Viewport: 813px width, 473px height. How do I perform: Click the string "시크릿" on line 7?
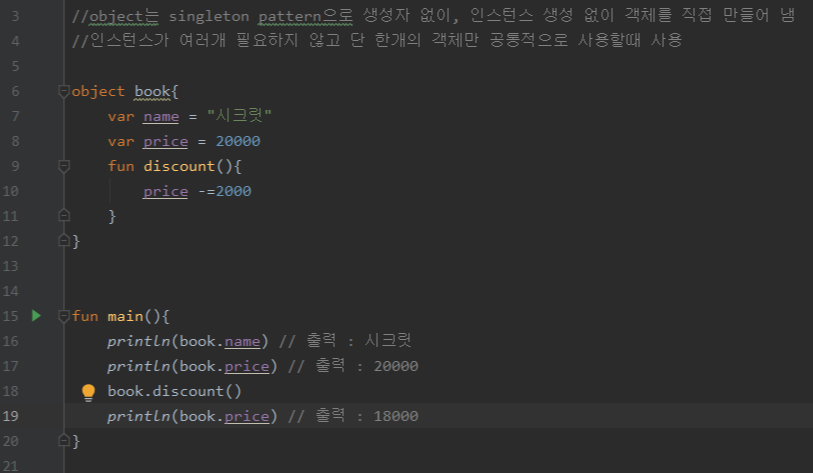(239, 115)
